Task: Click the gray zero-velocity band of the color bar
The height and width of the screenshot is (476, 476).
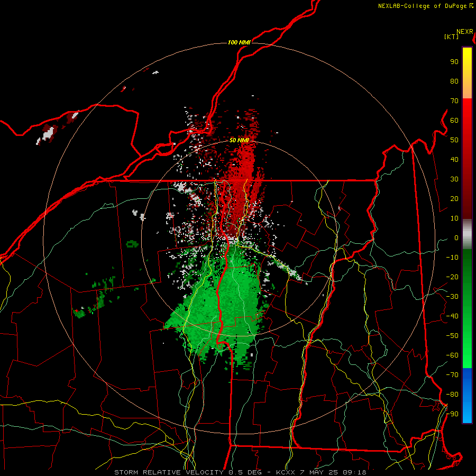Action: coord(467,234)
